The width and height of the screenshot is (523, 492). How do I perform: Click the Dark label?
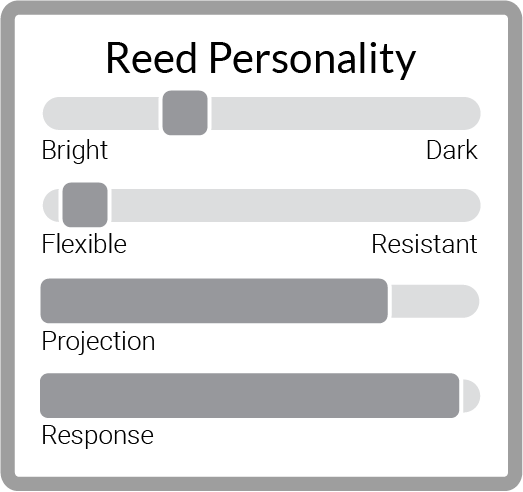[452, 150]
